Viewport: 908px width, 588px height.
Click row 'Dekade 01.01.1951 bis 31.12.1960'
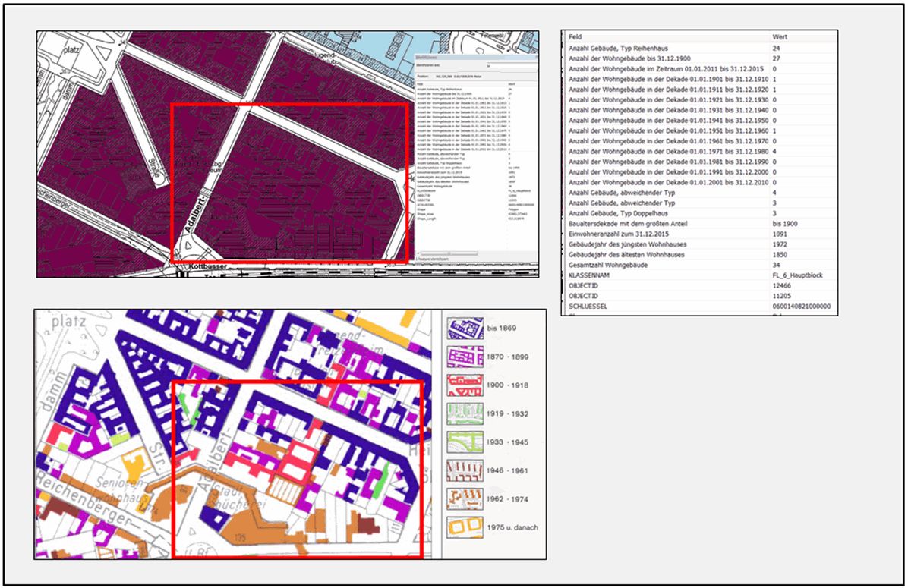(699, 130)
